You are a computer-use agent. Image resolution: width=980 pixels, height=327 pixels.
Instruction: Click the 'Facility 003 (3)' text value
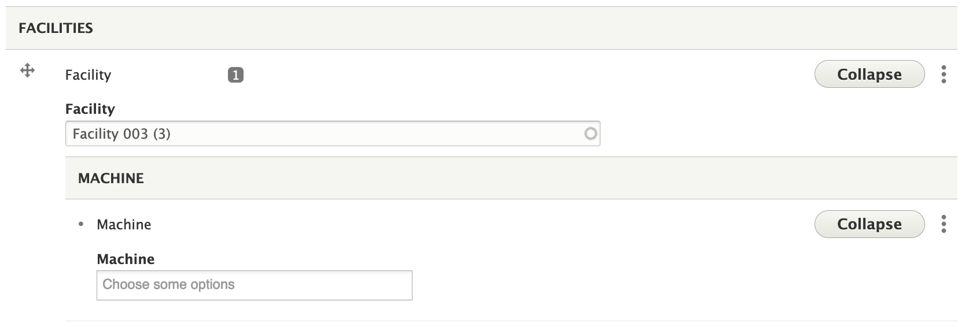point(121,134)
